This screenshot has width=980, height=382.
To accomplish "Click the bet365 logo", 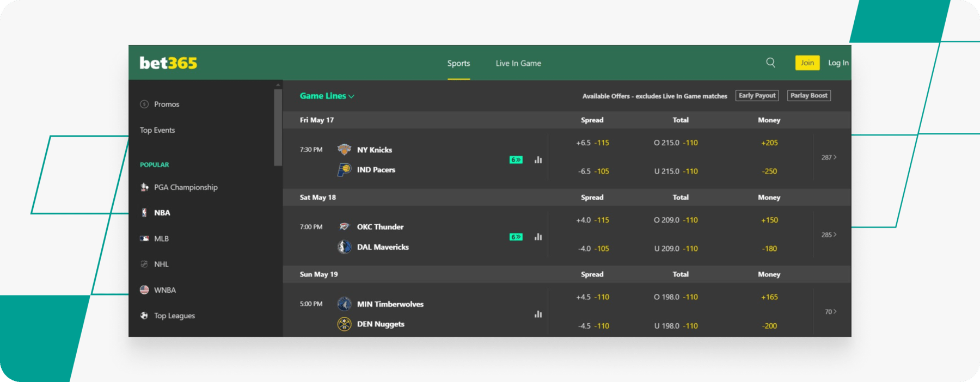I will [168, 63].
